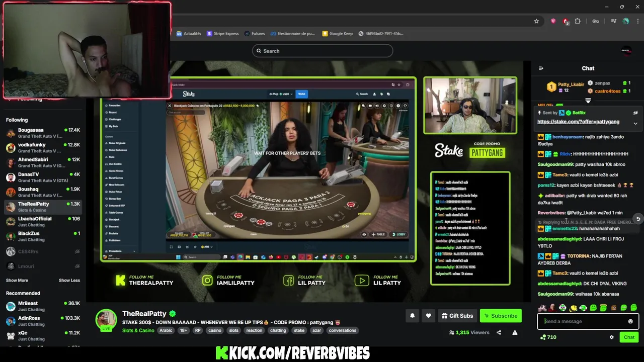Select the reaction tag

254,330
